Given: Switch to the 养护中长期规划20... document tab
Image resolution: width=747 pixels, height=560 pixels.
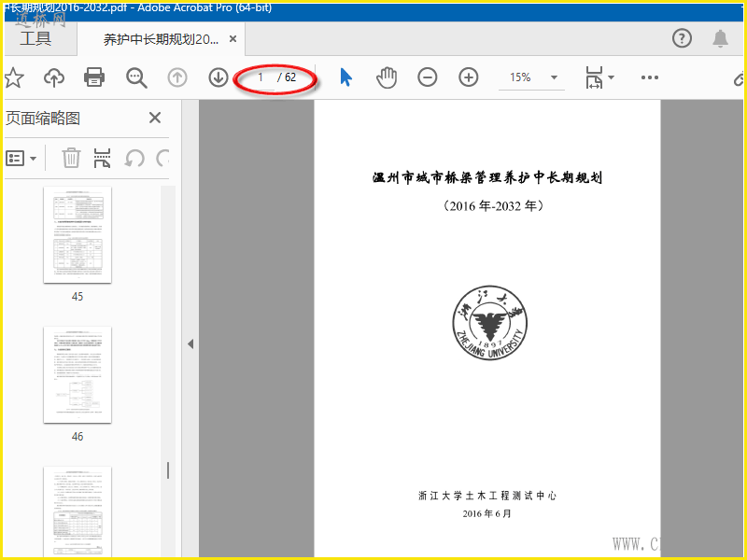Looking at the screenshot, I should tap(161, 39).
